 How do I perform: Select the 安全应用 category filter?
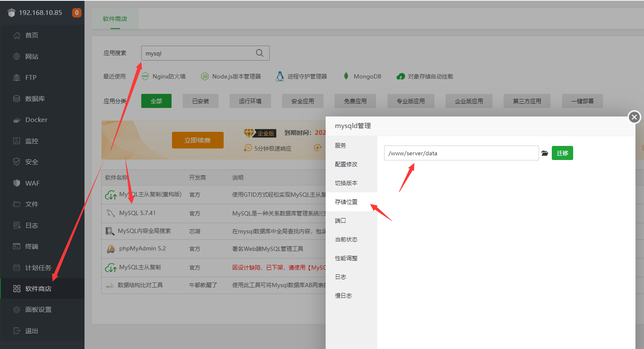click(303, 101)
